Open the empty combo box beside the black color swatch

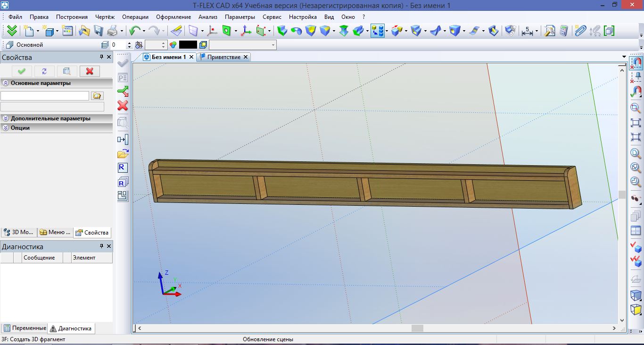coord(243,45)
